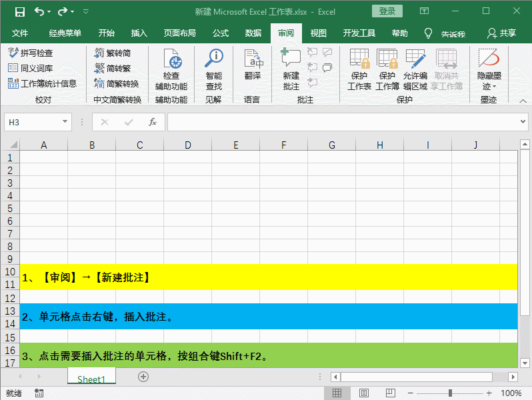This screenshot has height=400, width=532.
Task: Redo the last undone action
Action: click(63, 12)
